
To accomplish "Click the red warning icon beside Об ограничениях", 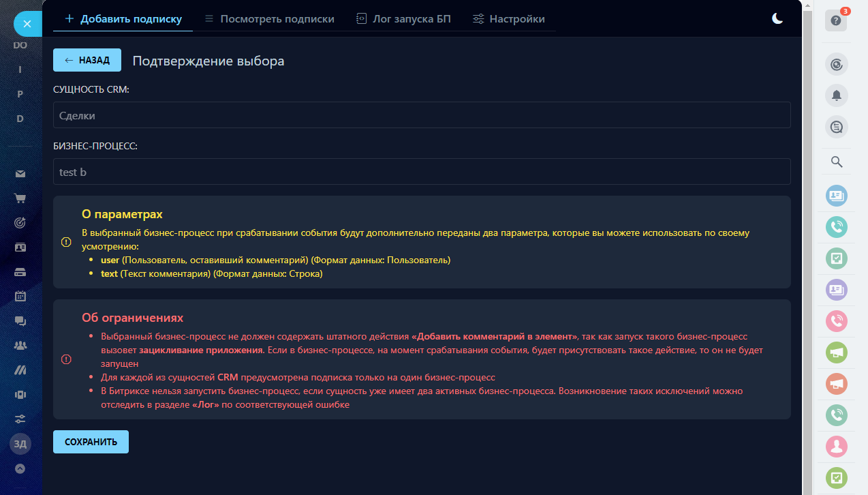I will click(x=66, y=359).
